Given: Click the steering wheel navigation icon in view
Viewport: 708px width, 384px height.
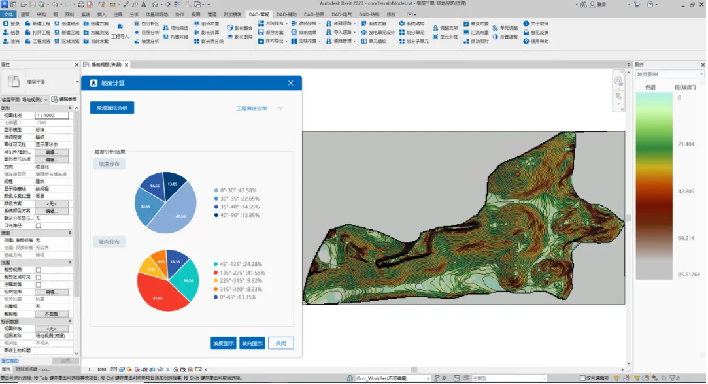Looking at the screenshot, I should click(618, 81).
